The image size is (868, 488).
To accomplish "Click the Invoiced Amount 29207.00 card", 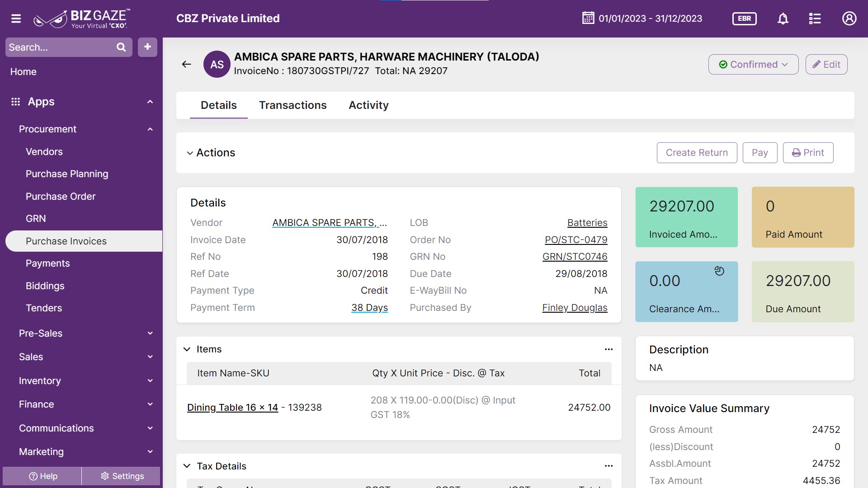I will (x=686, y=217).
